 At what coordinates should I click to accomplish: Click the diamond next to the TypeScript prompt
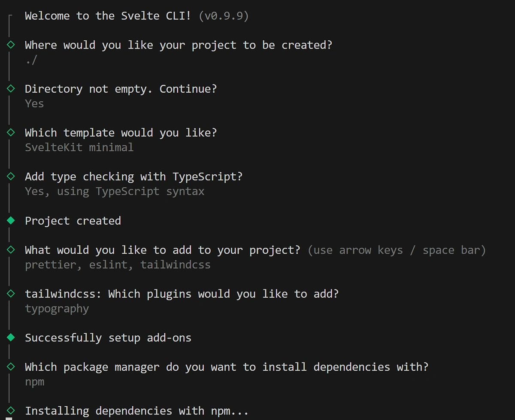click(x=11, y=176)
